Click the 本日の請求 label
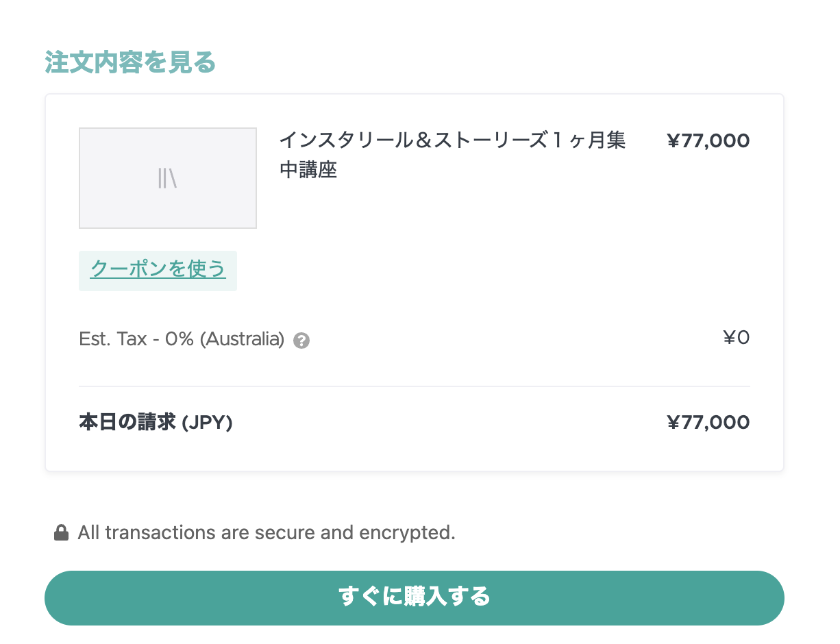The height and width of the screenshot is (644, 840). pos(127,423)
